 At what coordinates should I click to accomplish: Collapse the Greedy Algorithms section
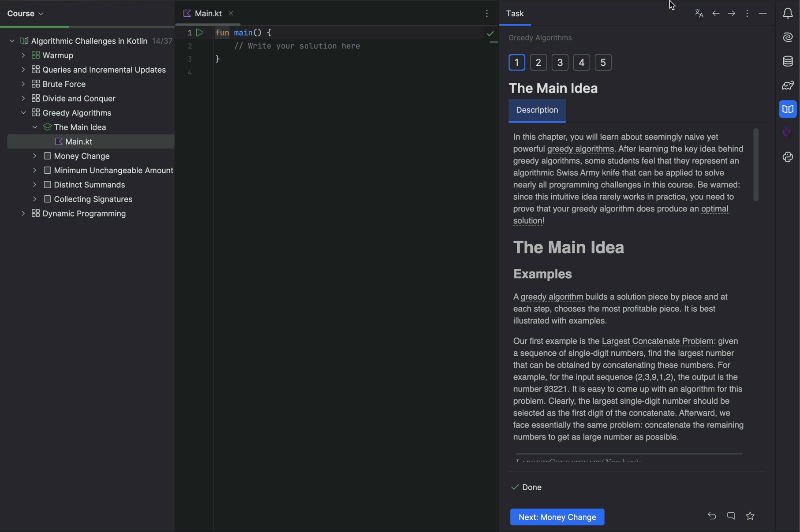pos(23,113)
